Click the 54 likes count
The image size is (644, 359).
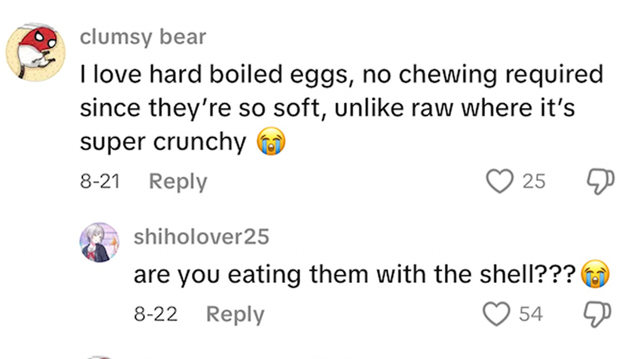(x=530, y=314)
